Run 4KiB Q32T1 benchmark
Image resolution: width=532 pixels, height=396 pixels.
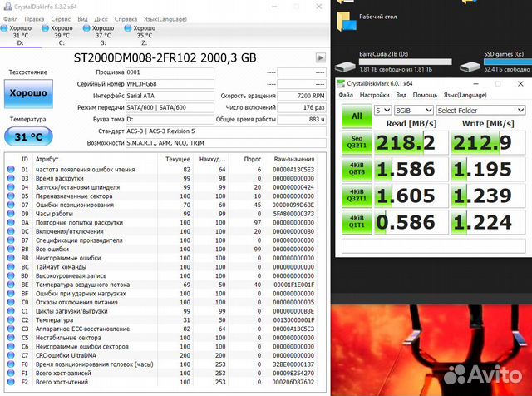point(357,196)
